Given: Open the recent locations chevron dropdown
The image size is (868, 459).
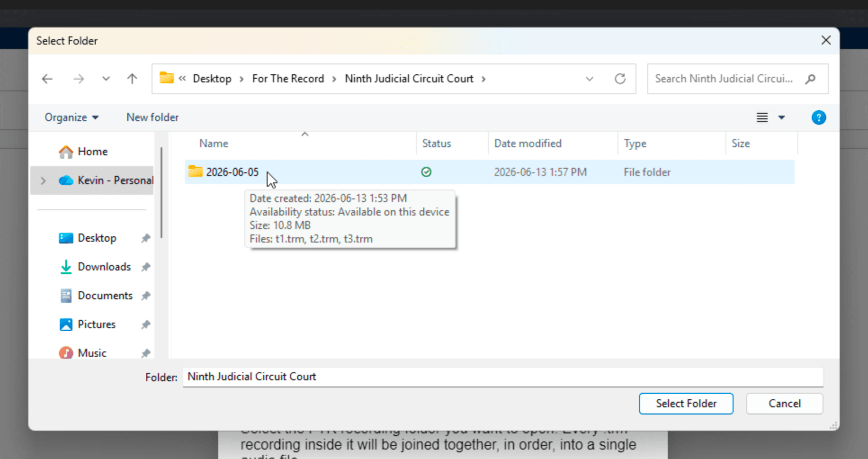Looking at the screenshot, I should click(106, 79).
